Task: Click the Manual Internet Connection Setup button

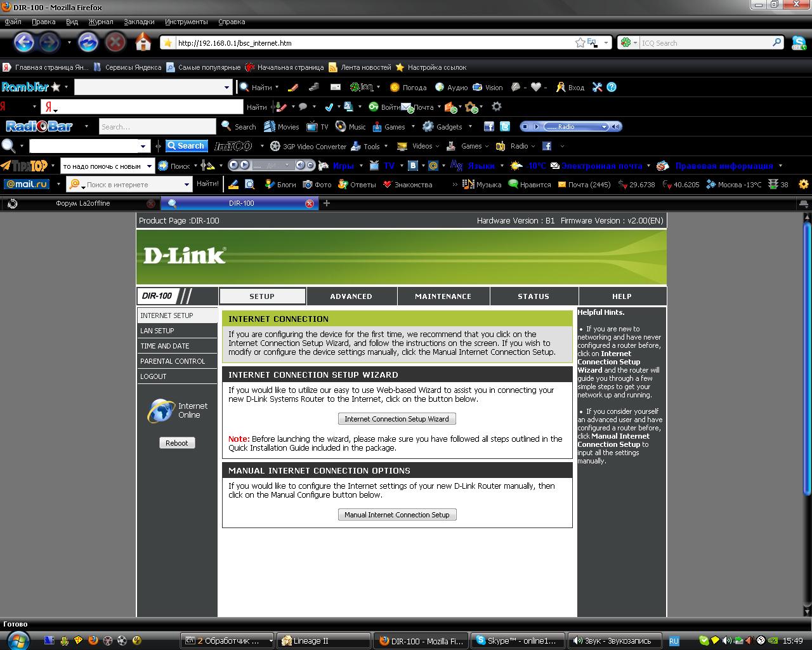Action: click(x=397, y=515)
